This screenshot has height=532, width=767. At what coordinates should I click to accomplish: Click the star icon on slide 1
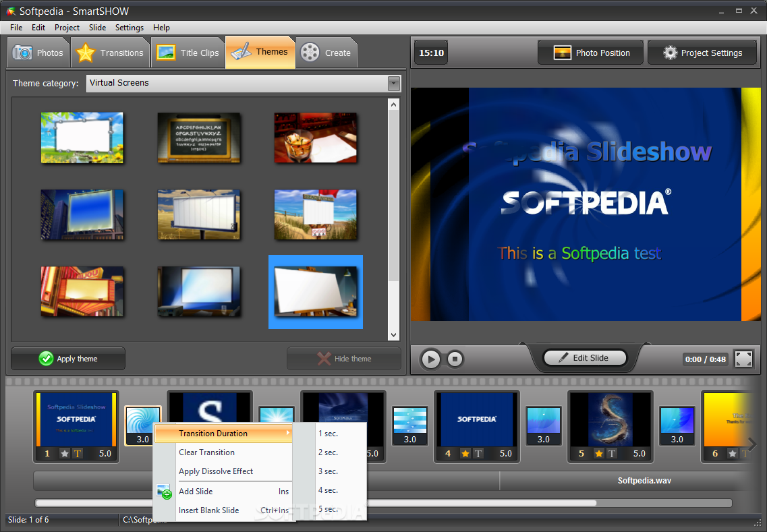click(65, 453)
